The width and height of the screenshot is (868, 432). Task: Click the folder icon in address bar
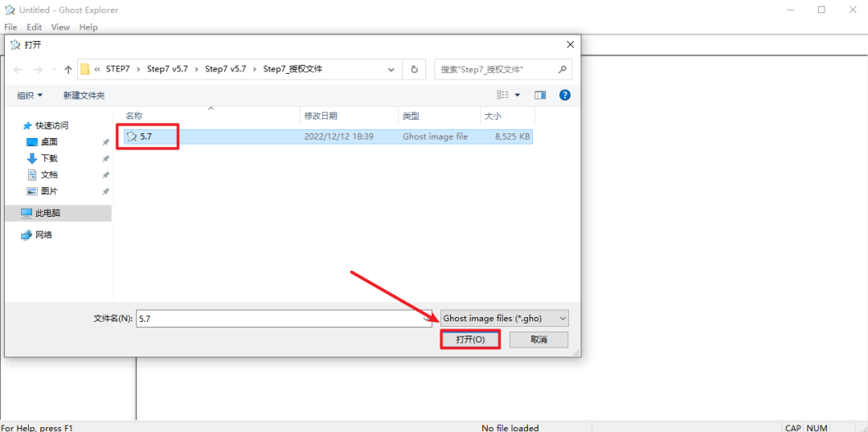(x=85, y=70)
